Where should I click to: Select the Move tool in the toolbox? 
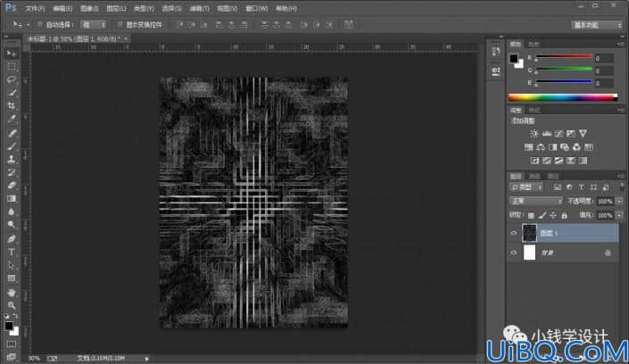pos(12,54)
